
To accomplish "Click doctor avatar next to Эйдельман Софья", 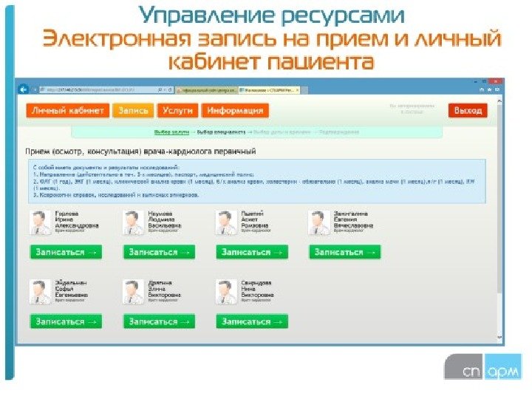I will point(41,292).
